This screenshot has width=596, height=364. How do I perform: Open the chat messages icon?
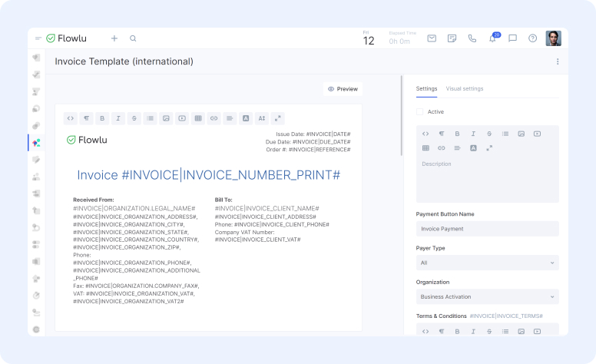tap(513, 38)
